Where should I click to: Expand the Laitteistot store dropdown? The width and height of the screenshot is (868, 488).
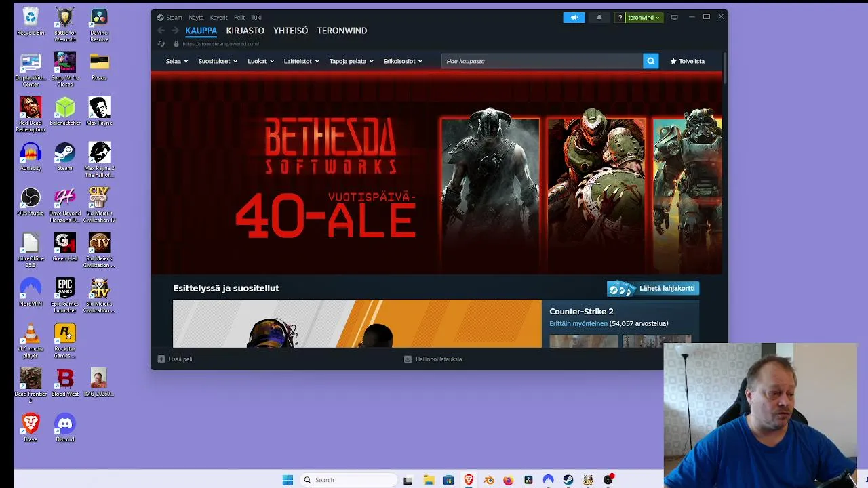302,61
